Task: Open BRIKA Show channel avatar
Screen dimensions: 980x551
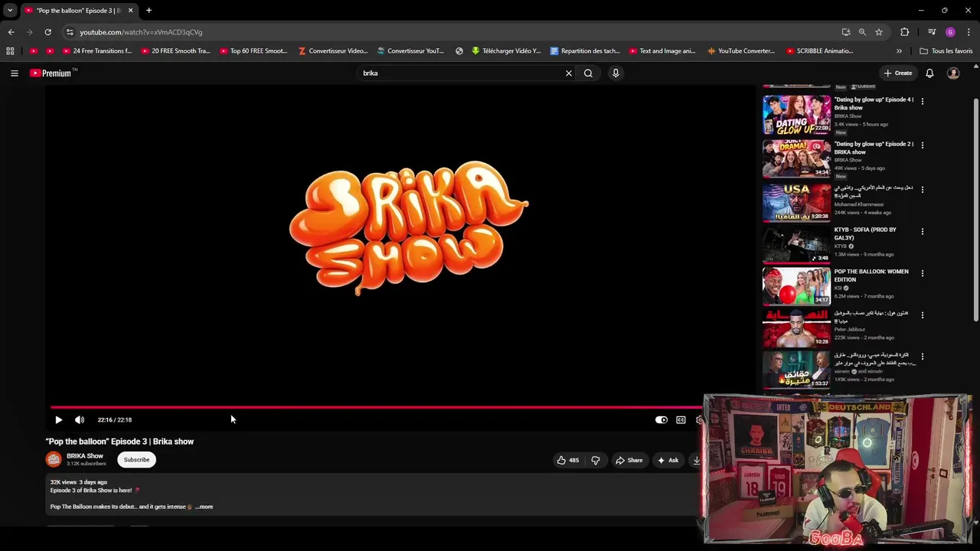Action: pos(54,459)
